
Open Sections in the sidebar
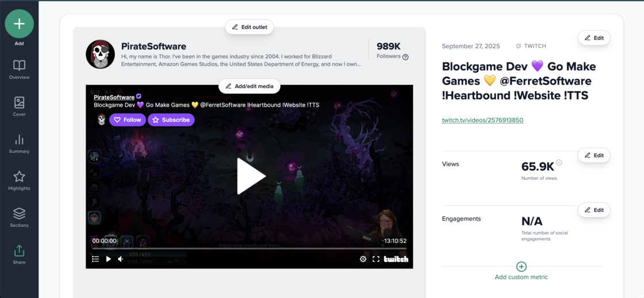coord(19,217)
